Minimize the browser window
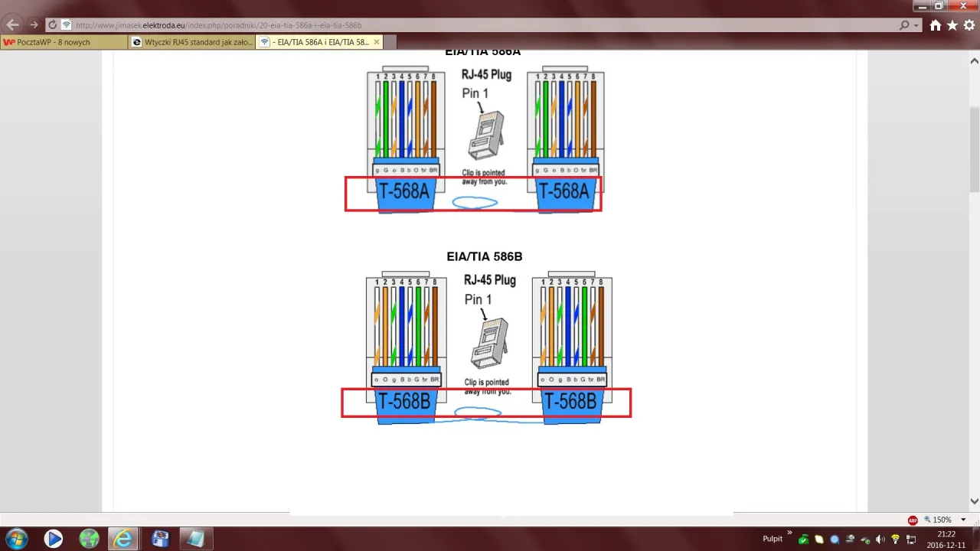 [923, 5]
